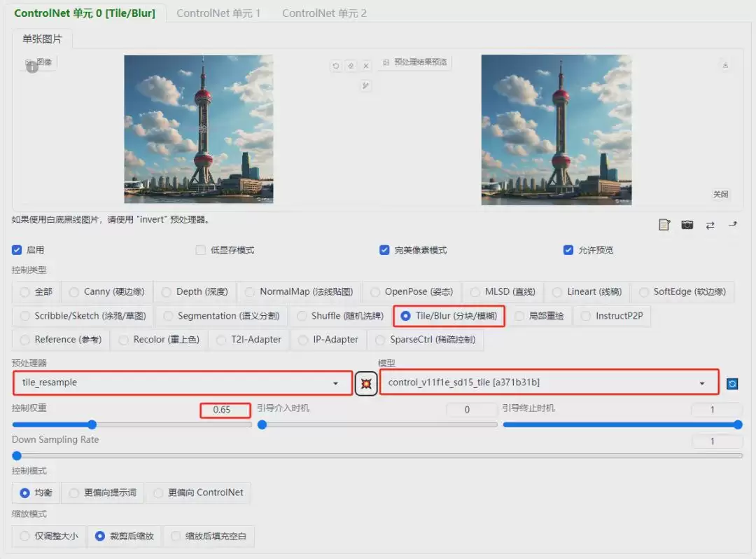Viewport: 756px width, 559px height.
Task: Click the undo icon above the input image
Action: point(335,66)
